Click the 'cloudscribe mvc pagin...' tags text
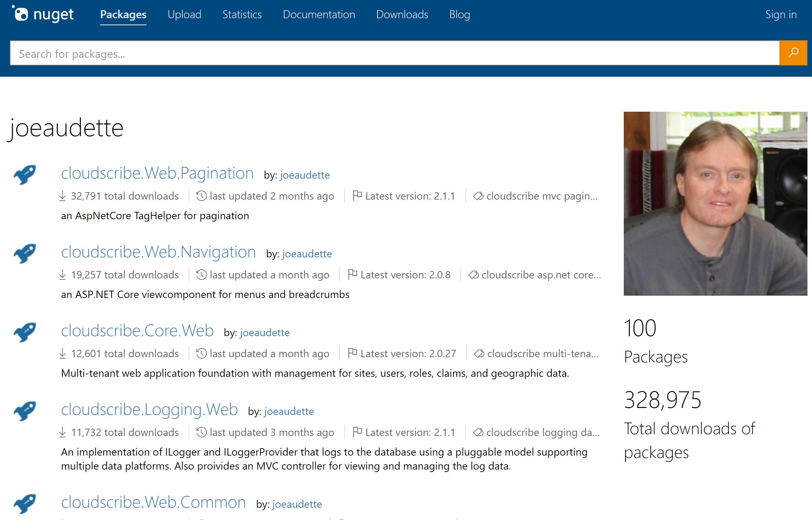 pos(542,196)
